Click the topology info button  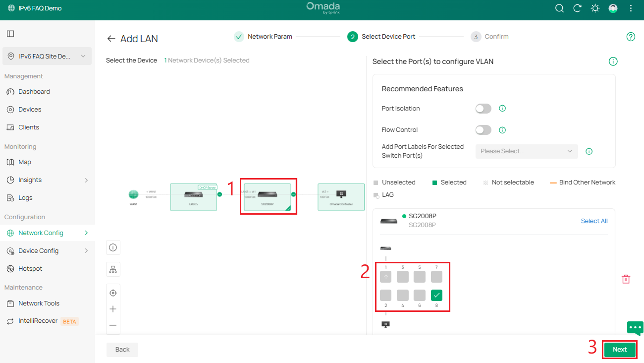click(113, 247)
